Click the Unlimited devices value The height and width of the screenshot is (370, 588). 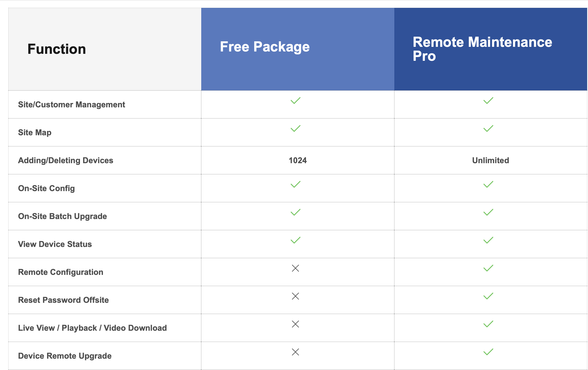coord(490,161)
